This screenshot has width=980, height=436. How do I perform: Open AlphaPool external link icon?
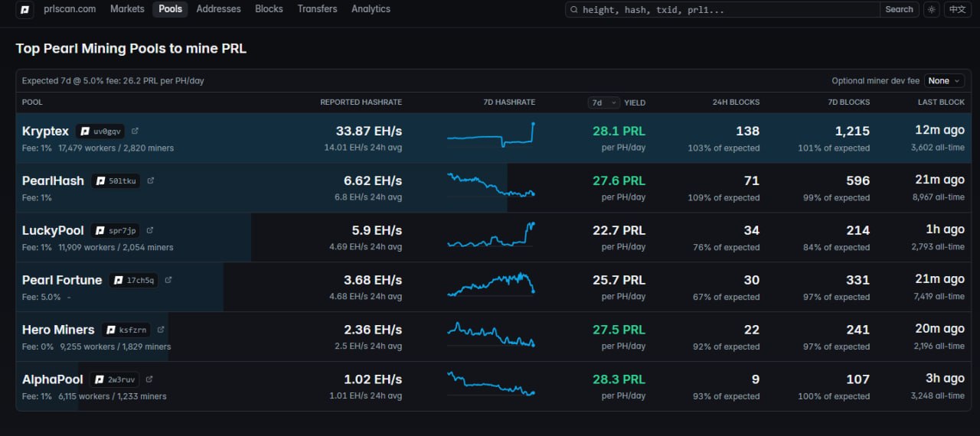pos(149,379)
